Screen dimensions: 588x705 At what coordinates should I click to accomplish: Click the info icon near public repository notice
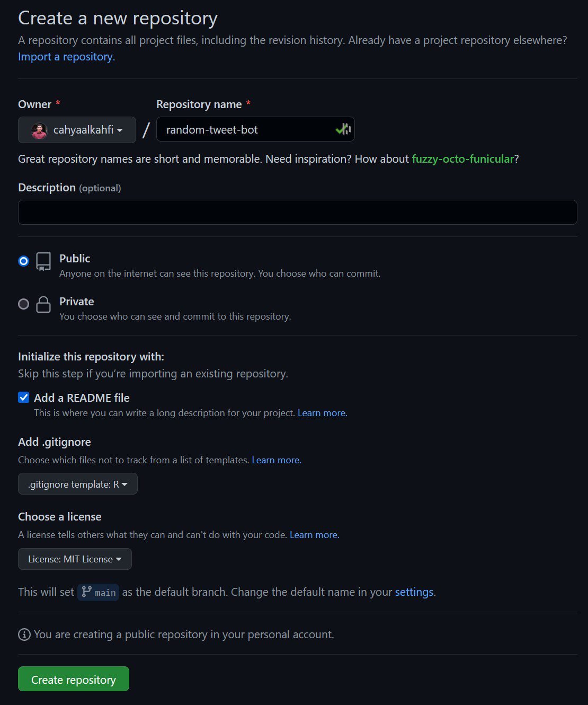click(24, 634)
